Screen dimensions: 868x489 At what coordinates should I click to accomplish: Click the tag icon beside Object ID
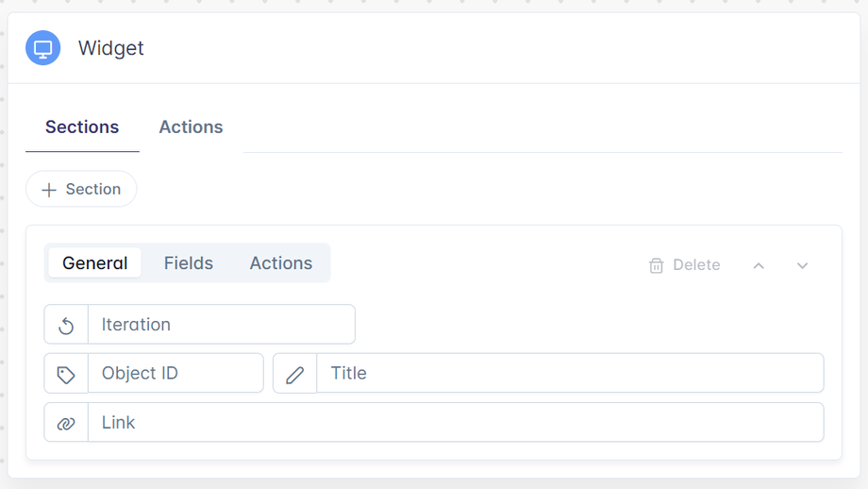[x=66, y=374]
